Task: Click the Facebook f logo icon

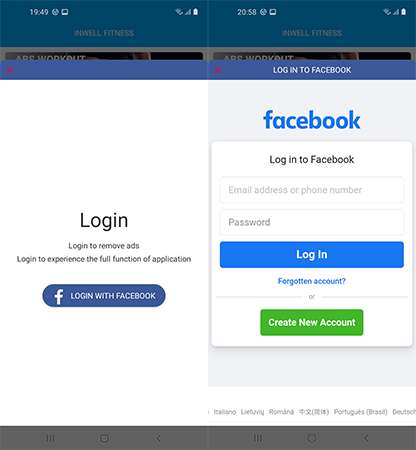Action: pos(59,296)
